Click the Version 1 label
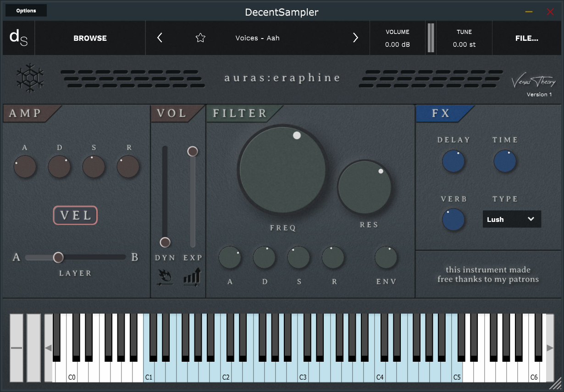This screenshot has width=564, height=392. [539, 94]
